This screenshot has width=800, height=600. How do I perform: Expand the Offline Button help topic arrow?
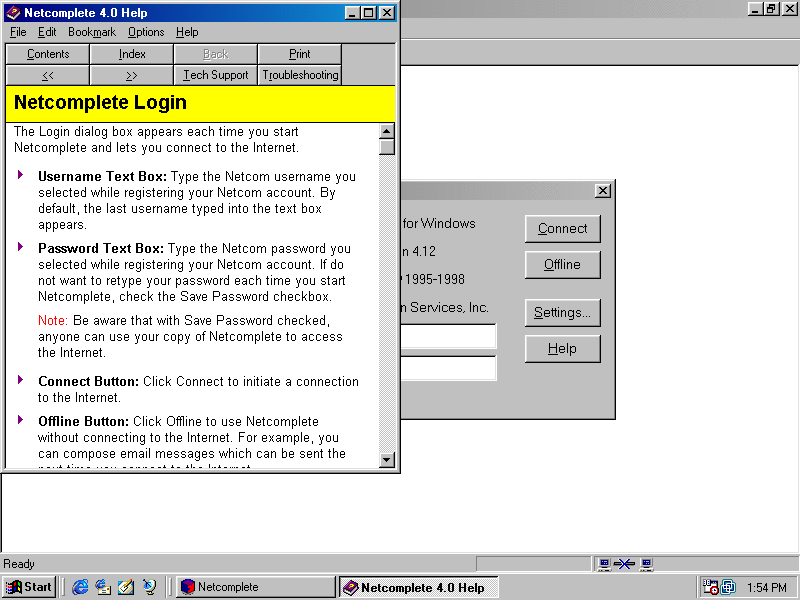[21, 420]
